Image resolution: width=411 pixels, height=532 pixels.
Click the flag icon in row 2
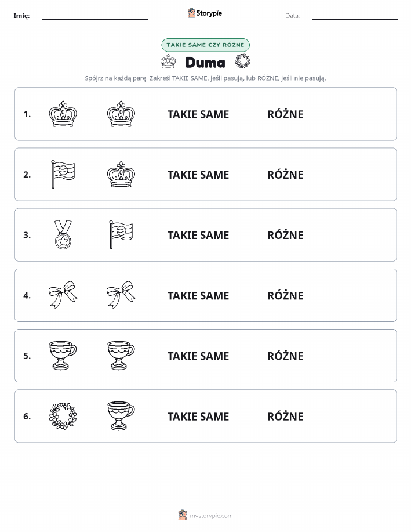click(63, 174)
